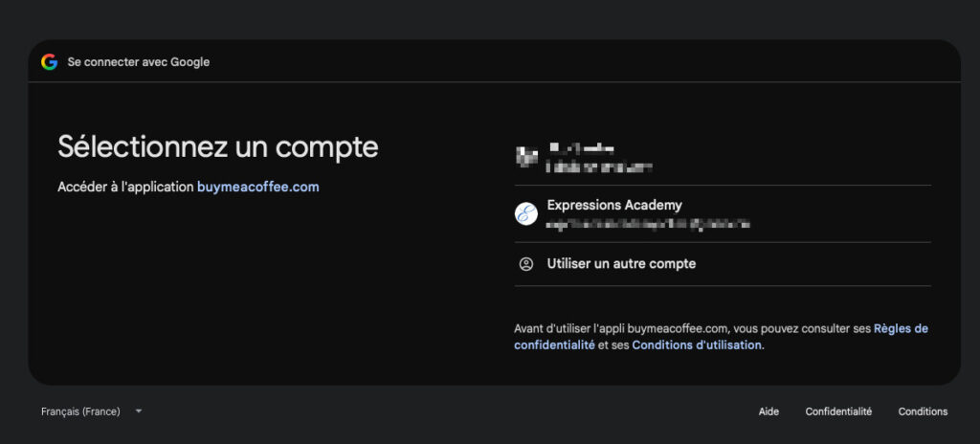980x444 pixels.
Task: Open the Règles de confidentialité link
Action: (721, 337)
